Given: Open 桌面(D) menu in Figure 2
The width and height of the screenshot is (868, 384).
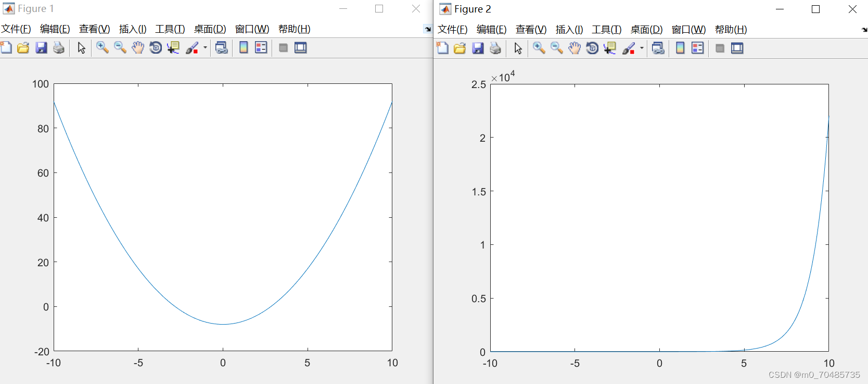Looking at the screenshot, I should [x=647, y=30].
